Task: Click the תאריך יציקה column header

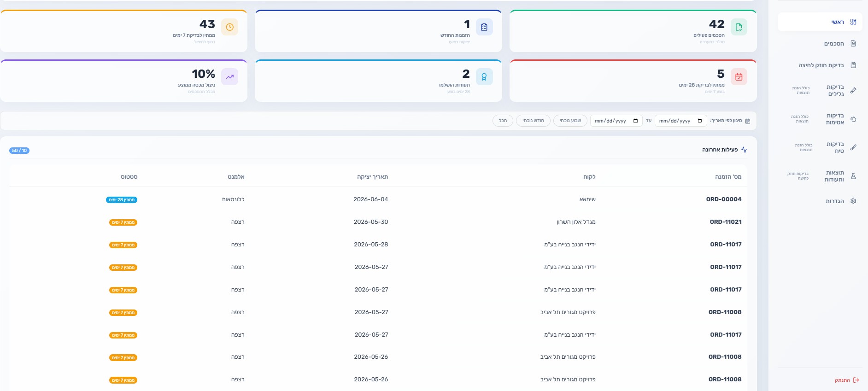Action: pos(372,177)
